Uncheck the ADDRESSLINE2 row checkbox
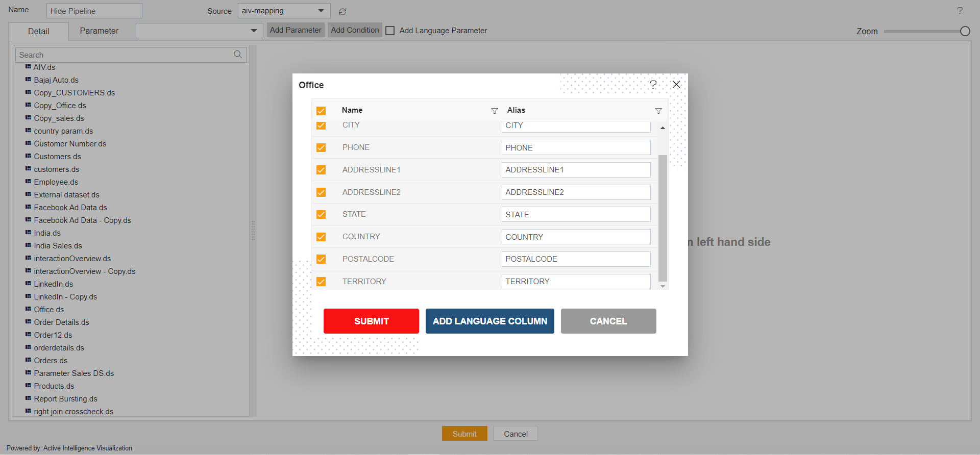The image size is (980, 455). pos(321,192)
